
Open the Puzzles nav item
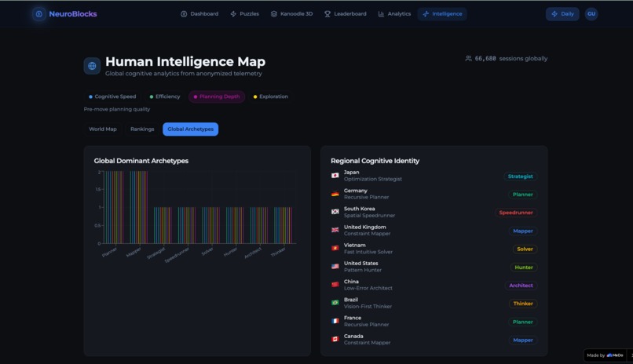tap(245, 13)
